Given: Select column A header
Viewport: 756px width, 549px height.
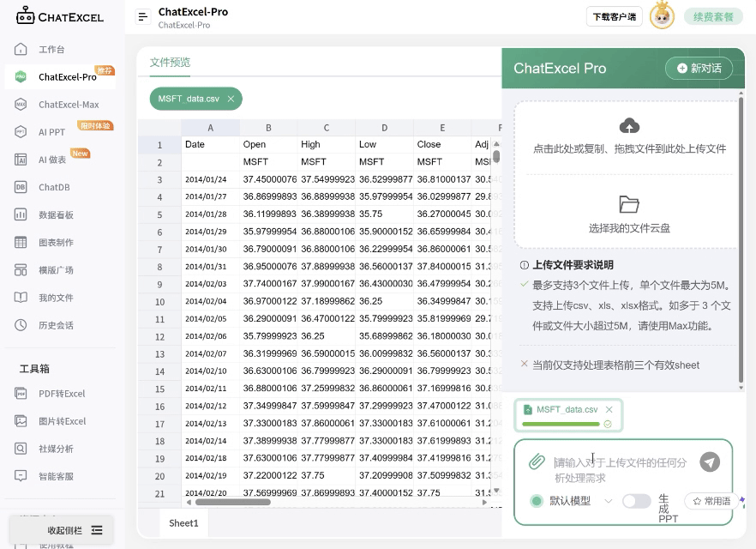Looking at the screenshot, I should click(210, 128).
